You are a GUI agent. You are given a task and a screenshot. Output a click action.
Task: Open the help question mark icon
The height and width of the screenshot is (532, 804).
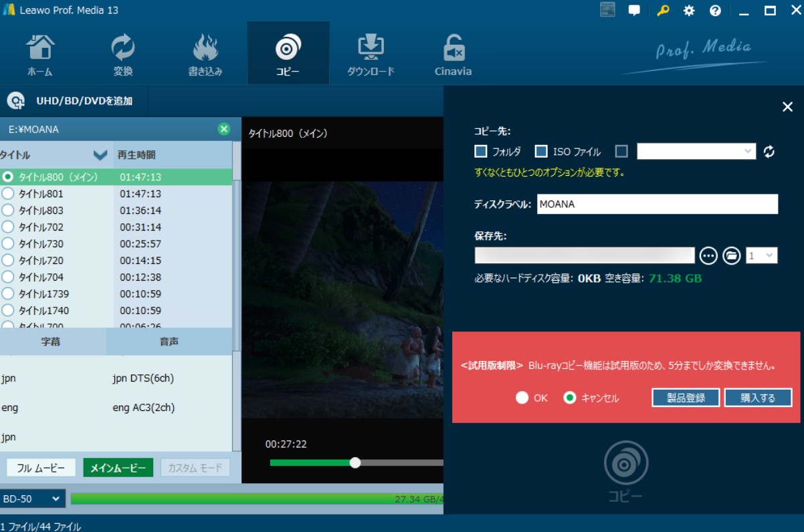715,11
